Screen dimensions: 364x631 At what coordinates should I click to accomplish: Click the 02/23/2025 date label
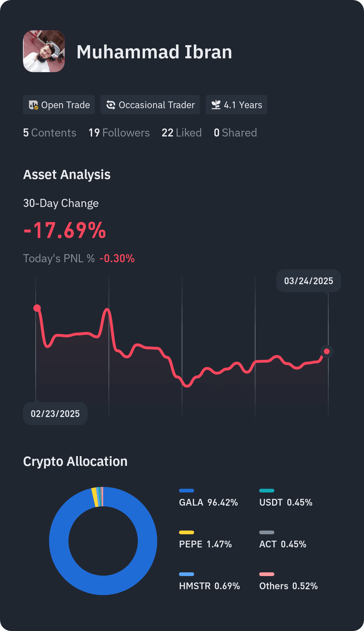(55, 414)
